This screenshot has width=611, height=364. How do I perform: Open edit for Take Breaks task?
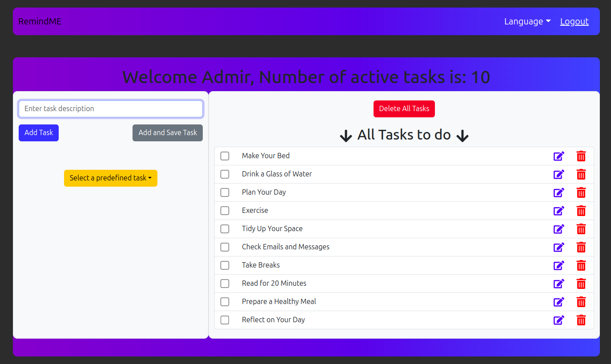pos(559,265)
